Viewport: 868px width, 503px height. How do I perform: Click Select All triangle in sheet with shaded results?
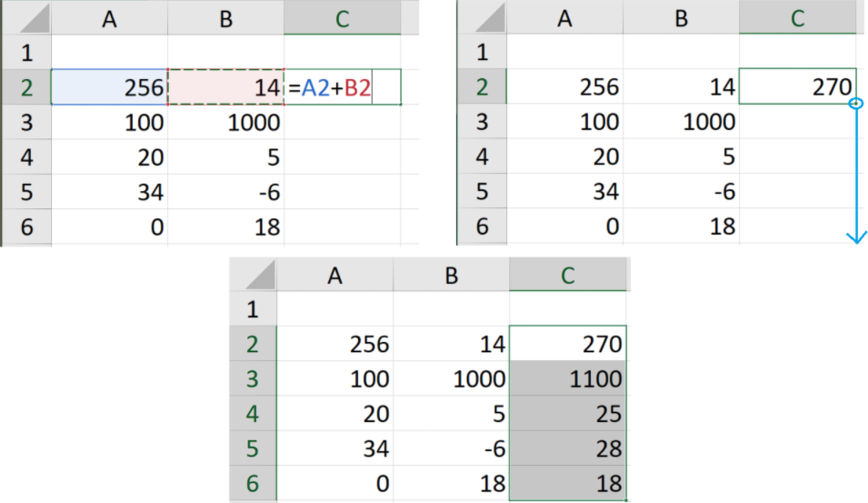(254, 276)
